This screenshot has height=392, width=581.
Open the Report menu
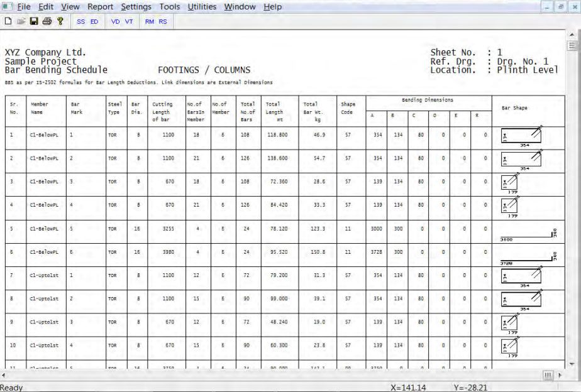[x=100, y=7]
